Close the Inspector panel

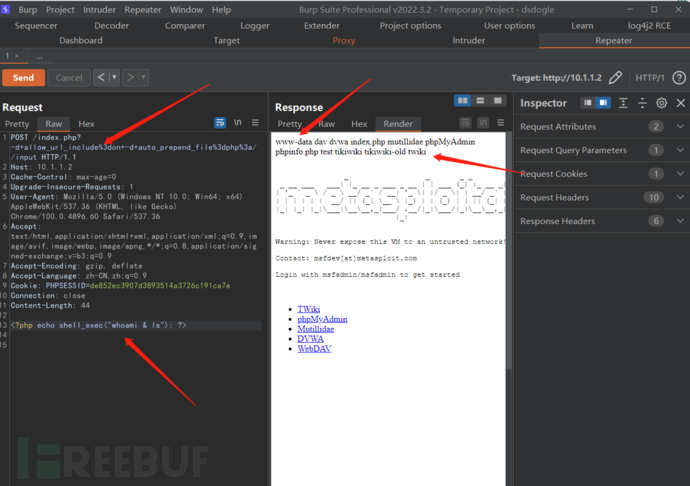click(x=681, y=103)
